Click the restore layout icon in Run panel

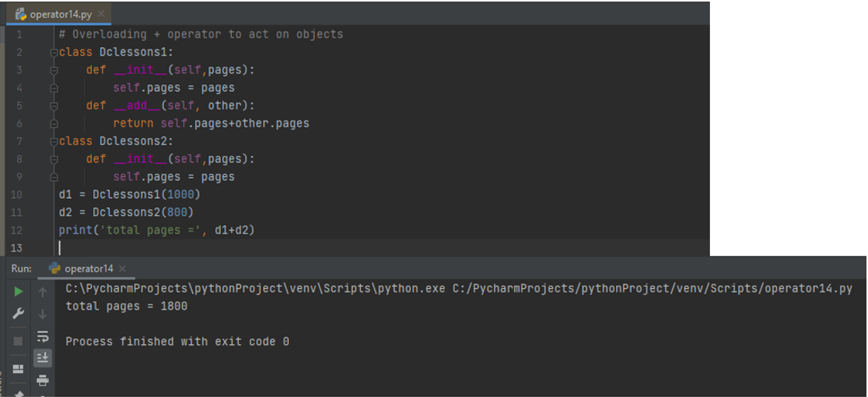pos(19,368)
